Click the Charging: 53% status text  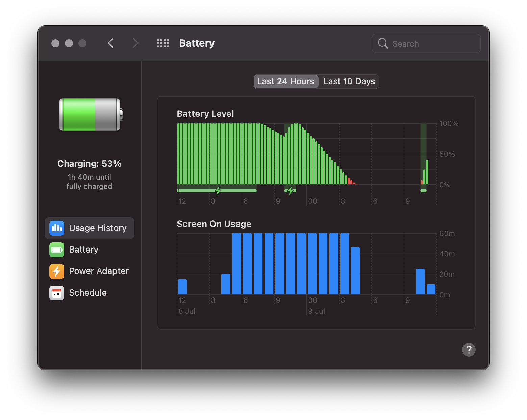(89, 163)
